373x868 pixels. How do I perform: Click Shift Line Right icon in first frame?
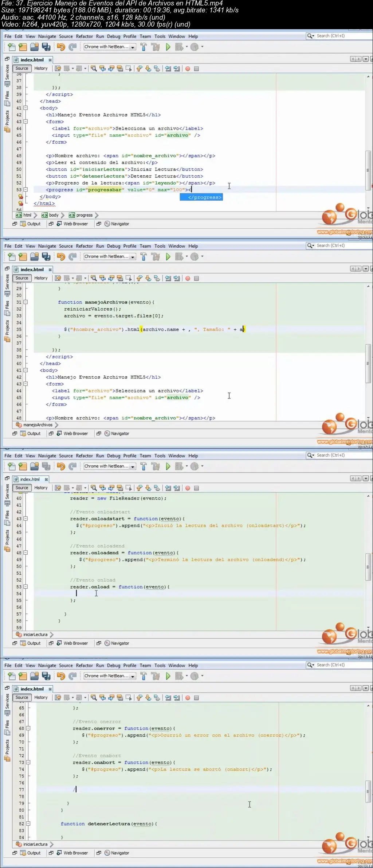177,69
